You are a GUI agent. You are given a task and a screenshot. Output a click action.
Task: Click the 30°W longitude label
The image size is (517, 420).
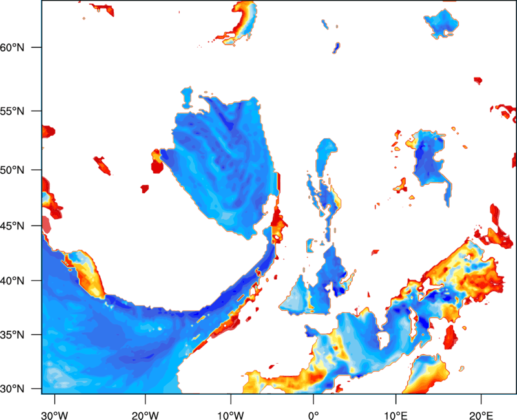click(54, 415)
